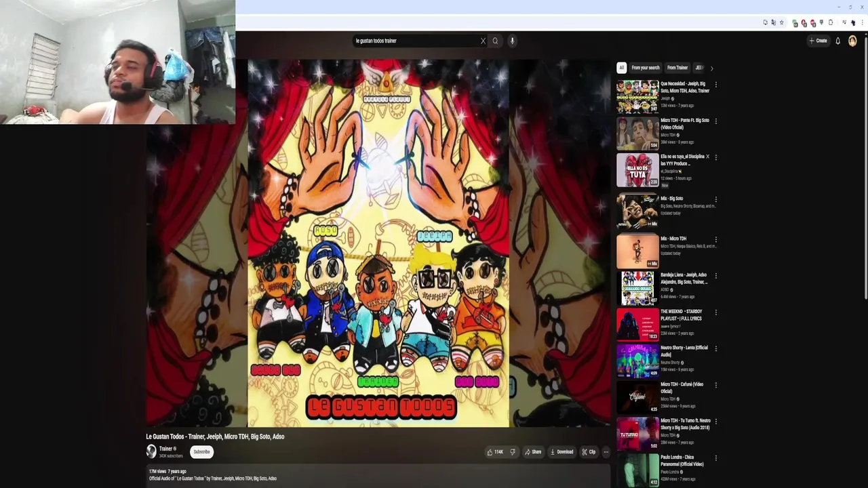Open the 'Tu Turno' video thumbnail
868x488 pixels.
pyautogui.click(x=637, y=434)
